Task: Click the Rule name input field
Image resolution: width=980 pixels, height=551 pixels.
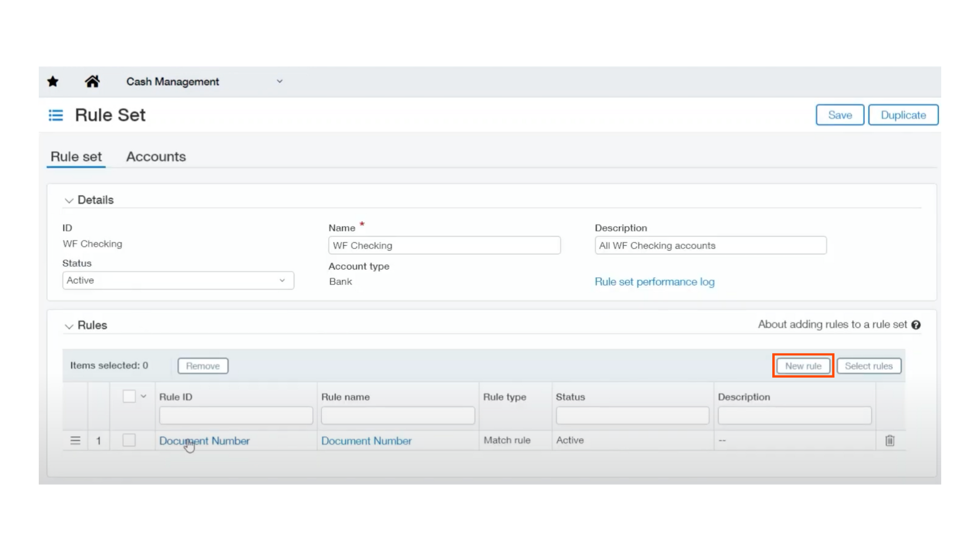Action: pos(398,415)
